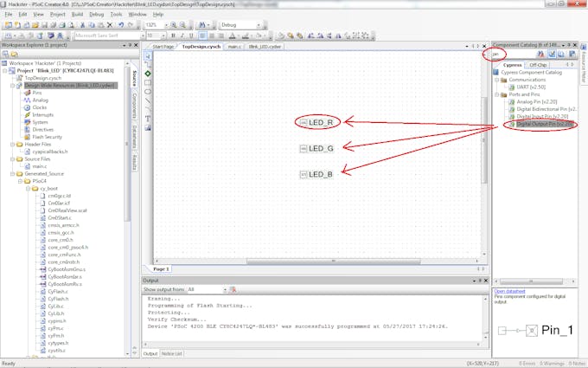Click the component catalog search field
Viewport: 588px width, 368px height.
click(x=512, y=54)
